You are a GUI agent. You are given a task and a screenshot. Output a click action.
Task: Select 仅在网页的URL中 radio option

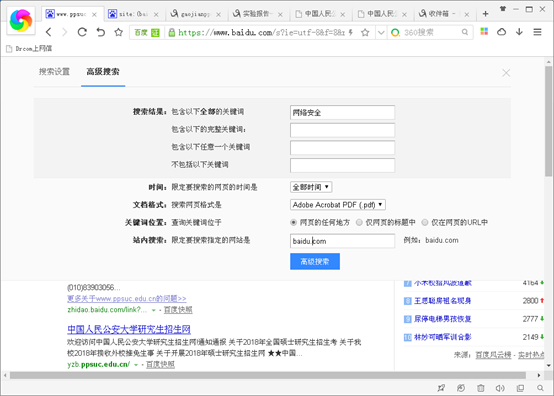tap(425, 222)
